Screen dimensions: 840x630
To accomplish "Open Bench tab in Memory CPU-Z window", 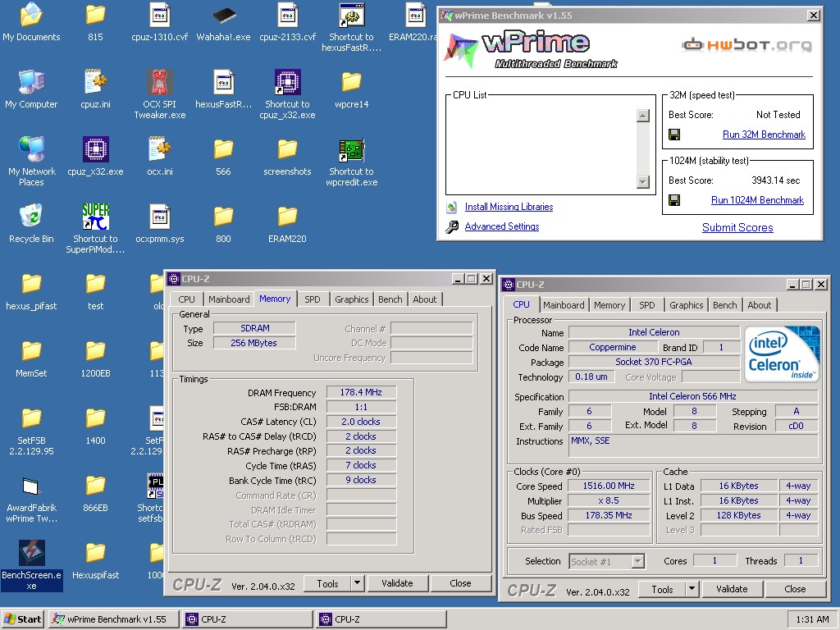I will (x=390, y=299).
